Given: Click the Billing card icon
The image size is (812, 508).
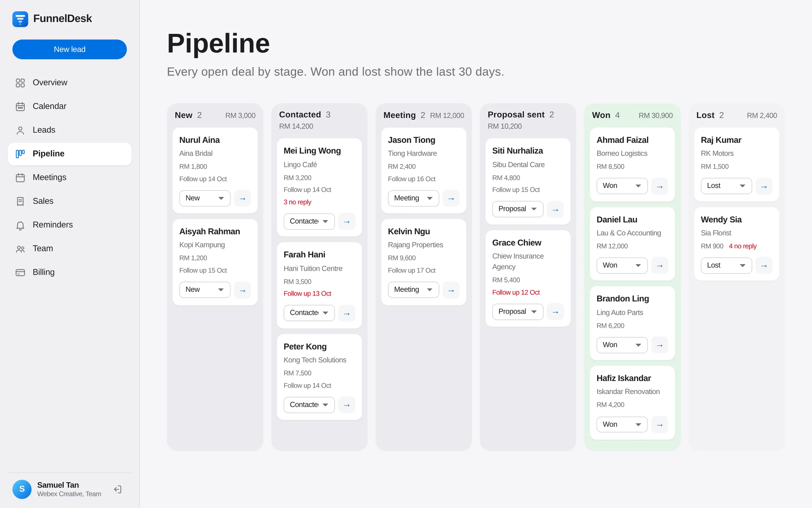Looking at the screenshot, I should (20, 272).
